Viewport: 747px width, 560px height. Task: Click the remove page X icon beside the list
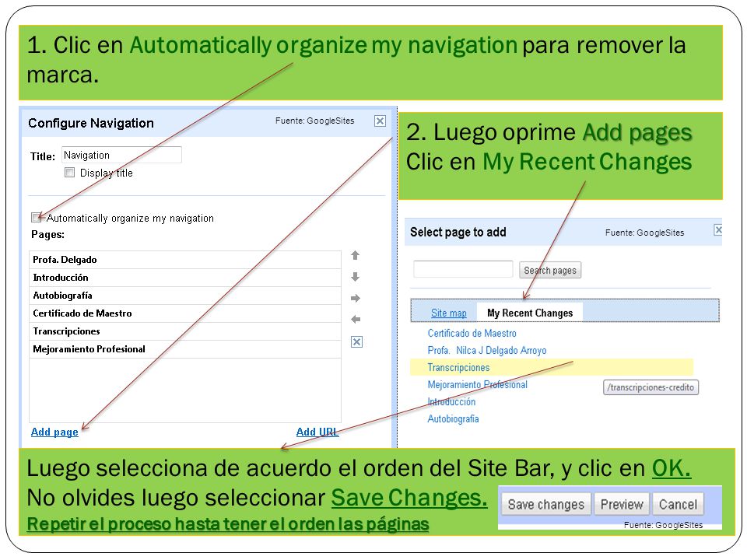[356, 341]
